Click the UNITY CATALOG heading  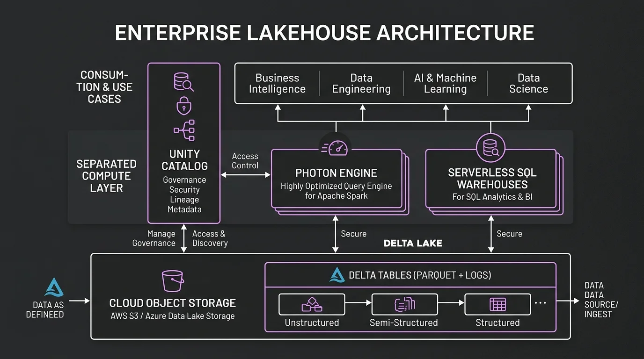click(184, 160)
